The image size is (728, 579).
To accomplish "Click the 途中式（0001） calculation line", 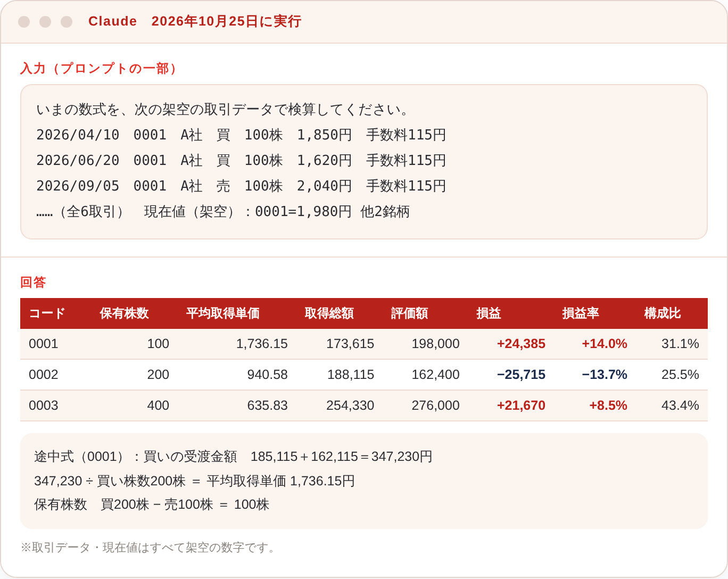I will click(x=233, y=457).
